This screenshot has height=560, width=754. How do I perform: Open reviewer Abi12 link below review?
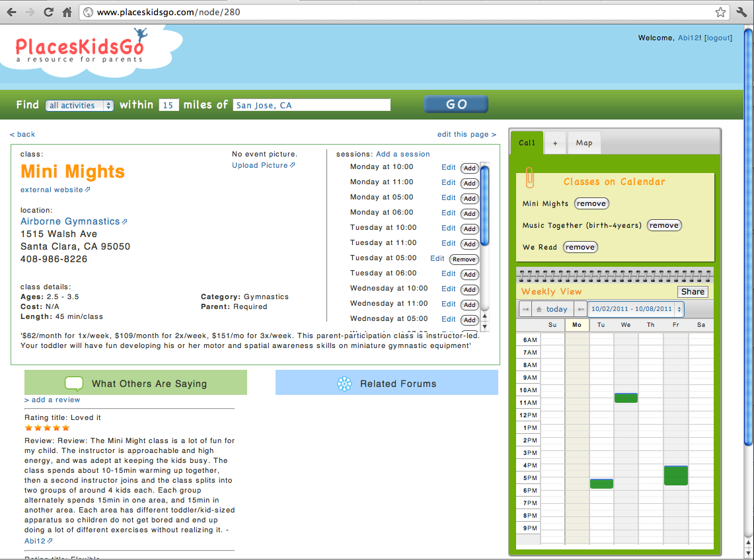click(x=38, y=542)
